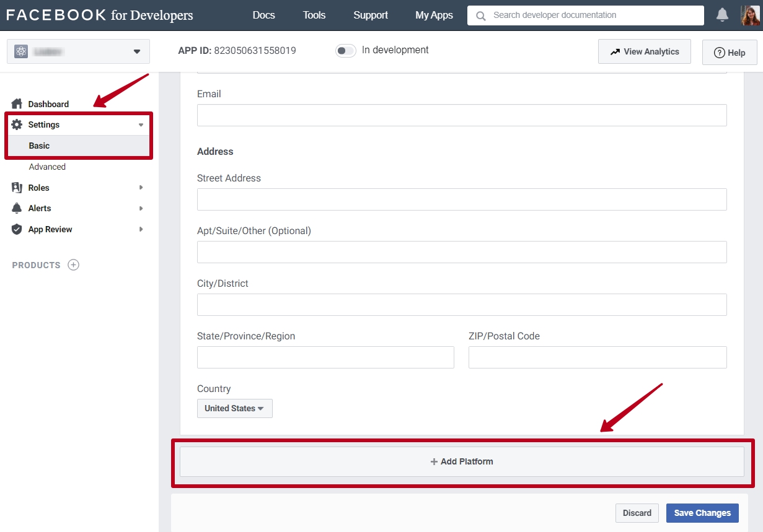Click the Street Address input field
Screen dimensions: 763x532
point(462,199)
